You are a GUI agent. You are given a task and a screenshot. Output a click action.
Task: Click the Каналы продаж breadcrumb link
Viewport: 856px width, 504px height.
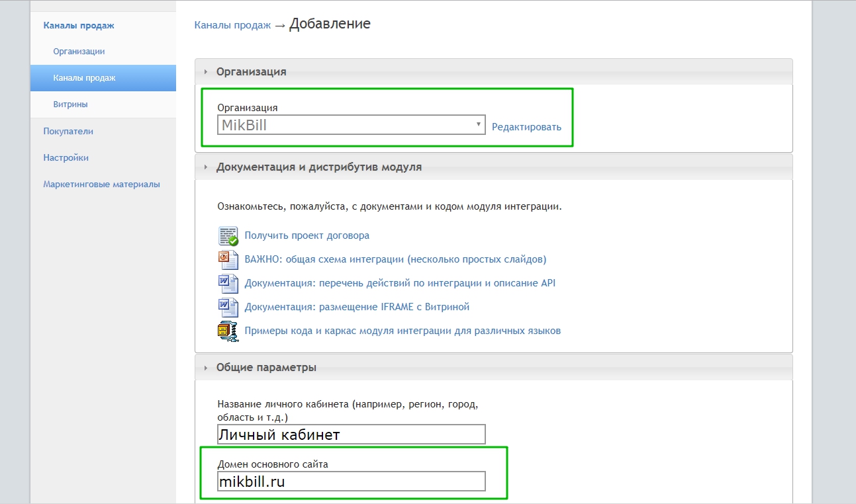click(x=232, y=25)
